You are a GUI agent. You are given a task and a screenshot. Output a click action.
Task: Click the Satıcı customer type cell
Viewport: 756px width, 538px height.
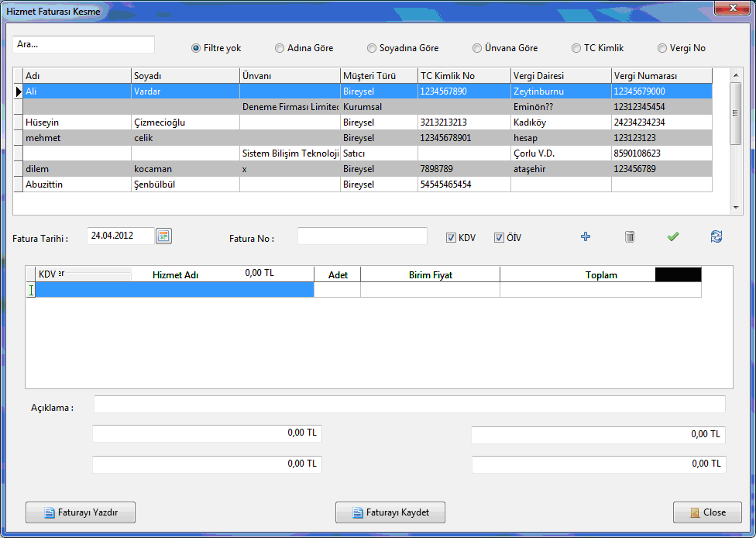click(x=380, y=153)
